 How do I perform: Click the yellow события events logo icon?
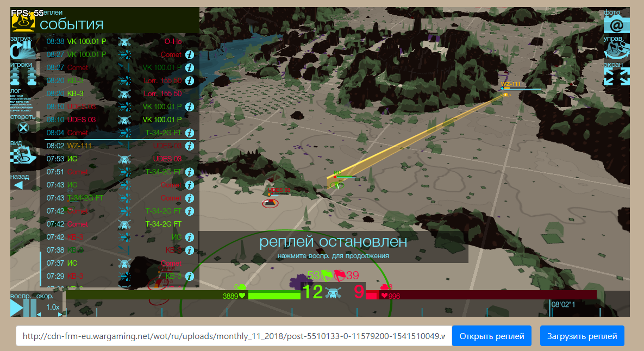tap(23, 22)
